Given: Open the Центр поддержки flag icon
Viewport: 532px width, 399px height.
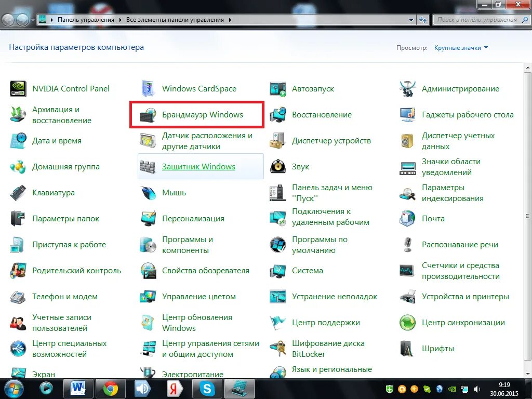Looking at the screenshot, I should coord(278,322).
